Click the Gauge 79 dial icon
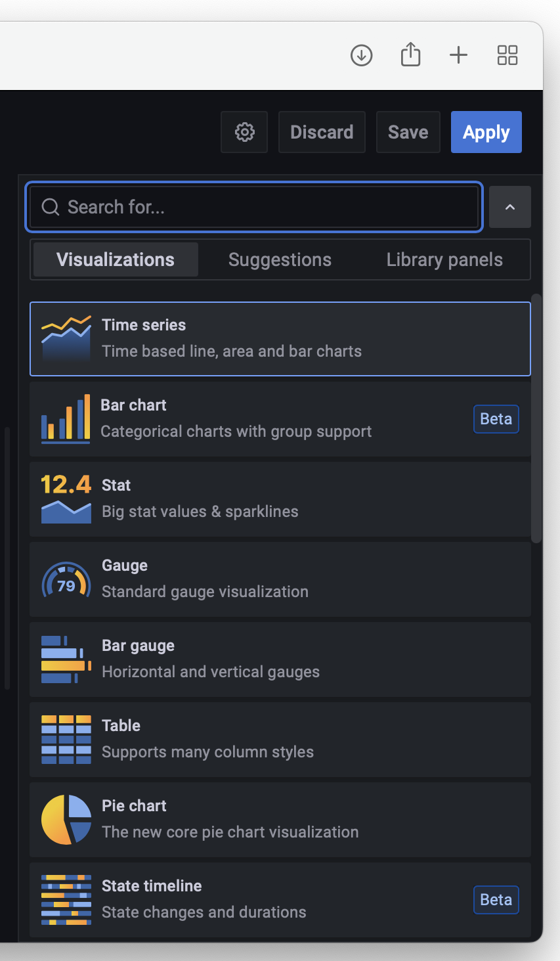The height and width of the screenshot is (961, 560). 66,579
